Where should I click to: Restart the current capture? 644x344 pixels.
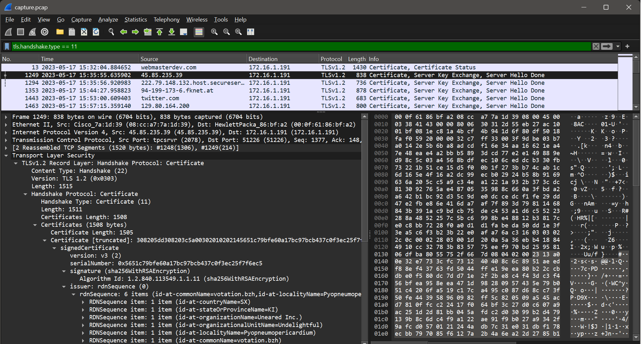[32, 32]
